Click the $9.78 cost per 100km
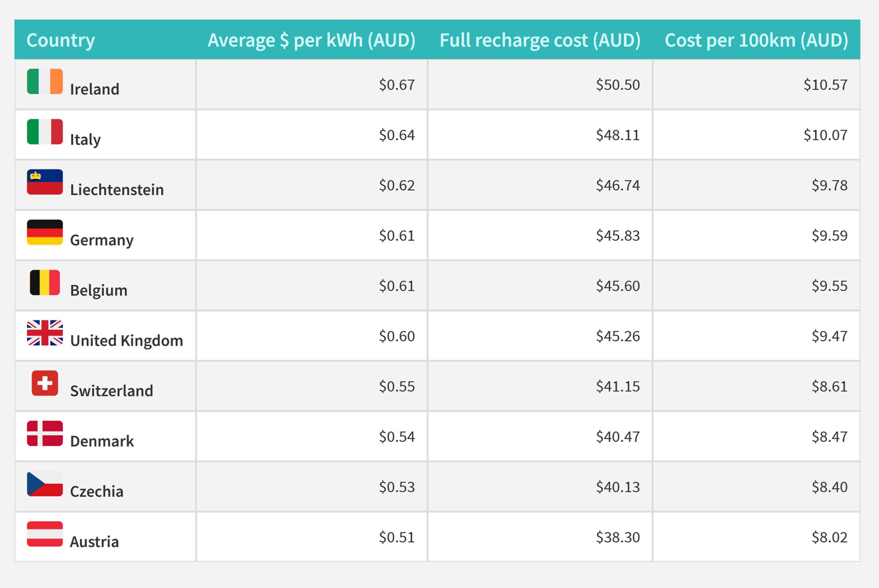The image size is (879, 588). [x=830, y=185]
